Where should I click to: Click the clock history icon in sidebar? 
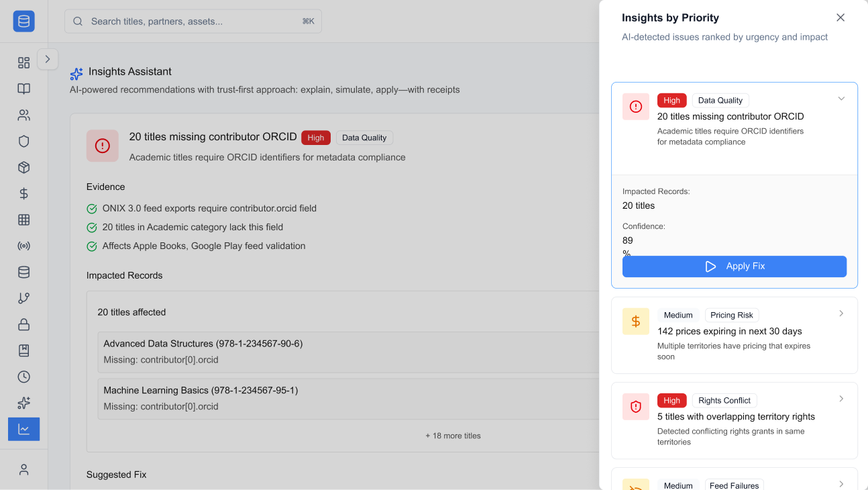pos(23,377)
